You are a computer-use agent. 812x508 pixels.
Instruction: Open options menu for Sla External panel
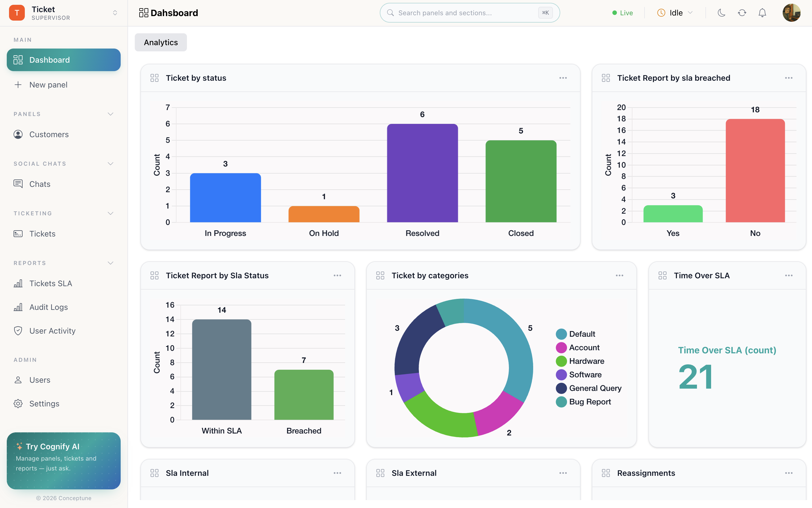coord(563,473)
